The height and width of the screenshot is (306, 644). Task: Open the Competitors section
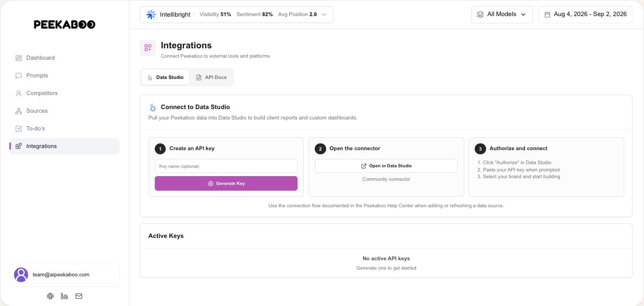point(64,93)
